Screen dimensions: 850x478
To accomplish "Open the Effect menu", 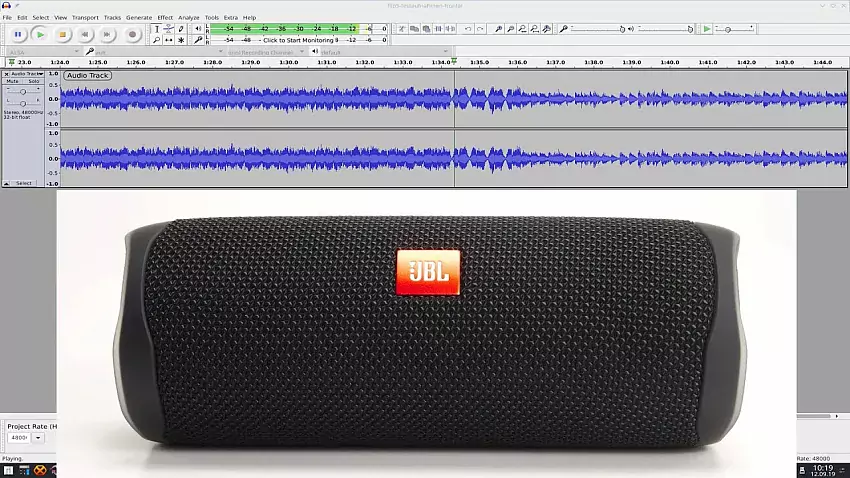I will (165, 17).
